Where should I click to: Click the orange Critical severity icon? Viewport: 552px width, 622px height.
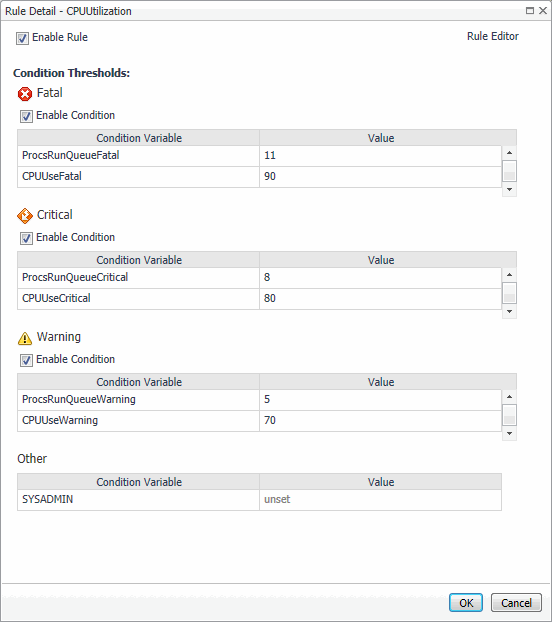25,216
